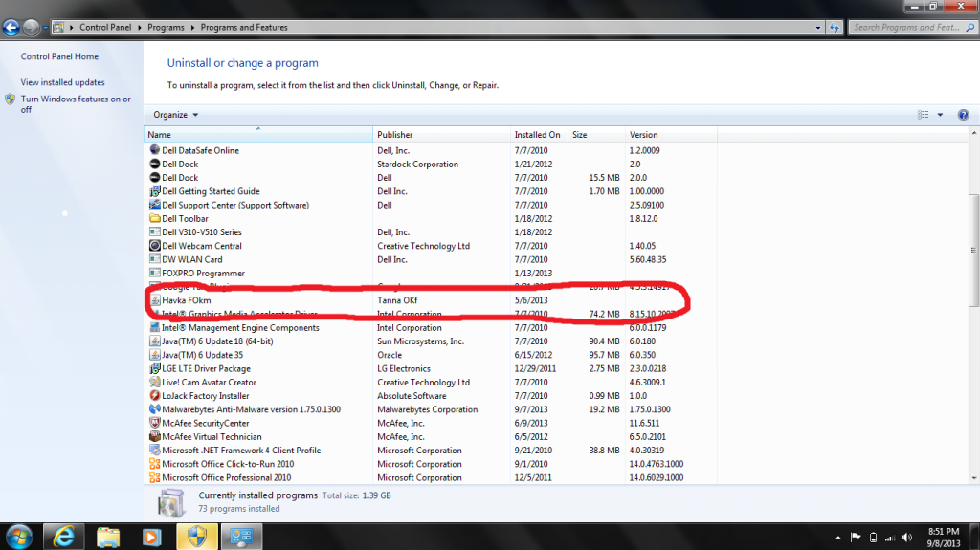Select Microsoft Office Professional 2010 icon
Viewport: 980px width, 550px height.
coord(154,477)
